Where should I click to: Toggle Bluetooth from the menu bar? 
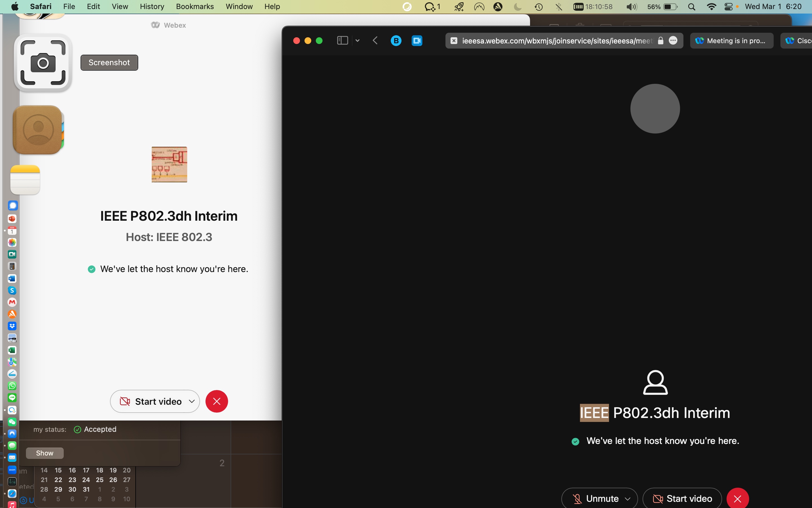559,7
